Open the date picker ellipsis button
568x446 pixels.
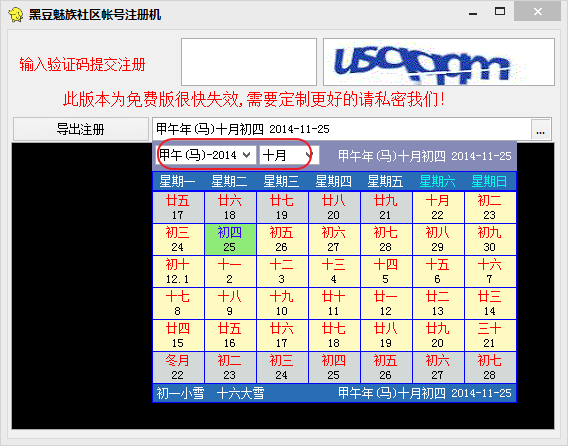coord(540,129)
